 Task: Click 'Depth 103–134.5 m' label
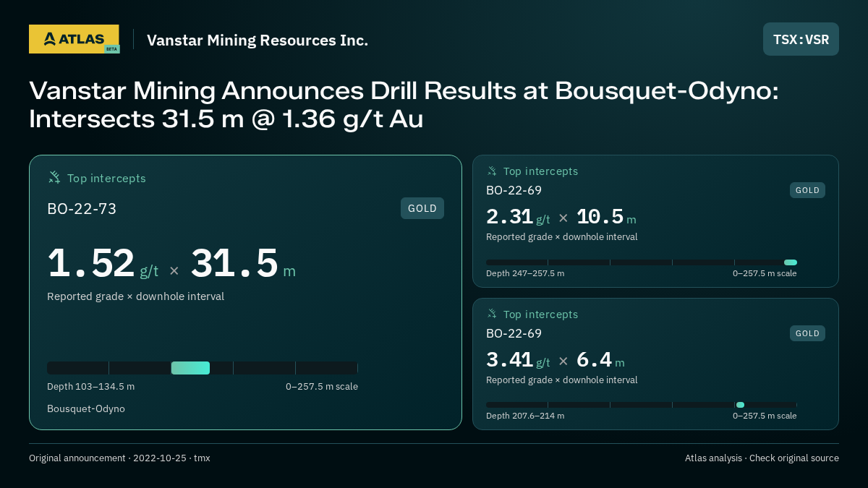point(90,386)
